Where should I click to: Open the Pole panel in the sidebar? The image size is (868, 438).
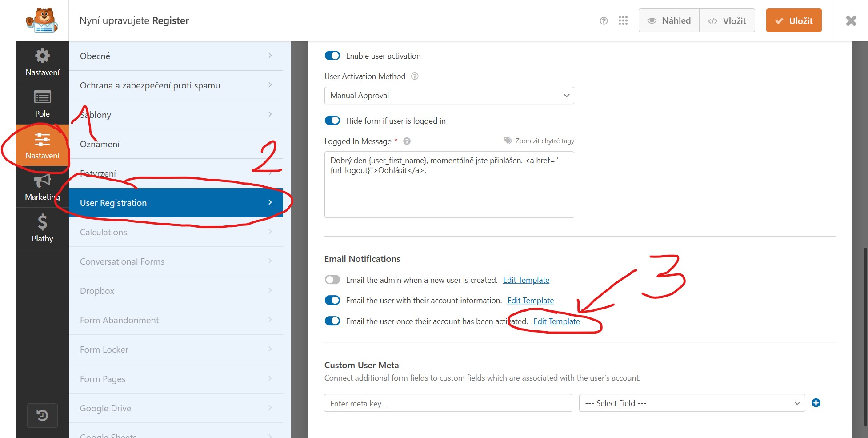tap(42, 104)
